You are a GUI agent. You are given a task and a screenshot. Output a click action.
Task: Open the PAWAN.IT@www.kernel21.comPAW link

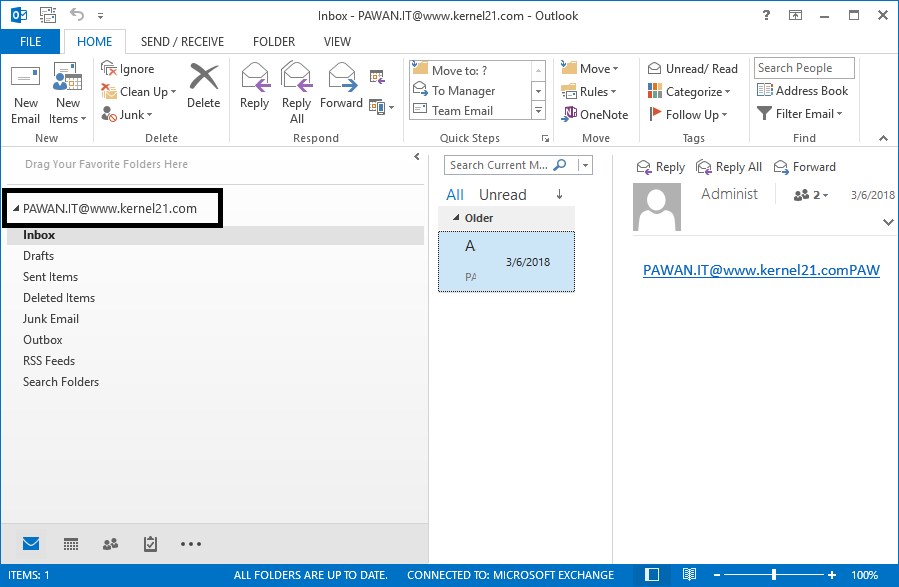(x=761, y=271)
